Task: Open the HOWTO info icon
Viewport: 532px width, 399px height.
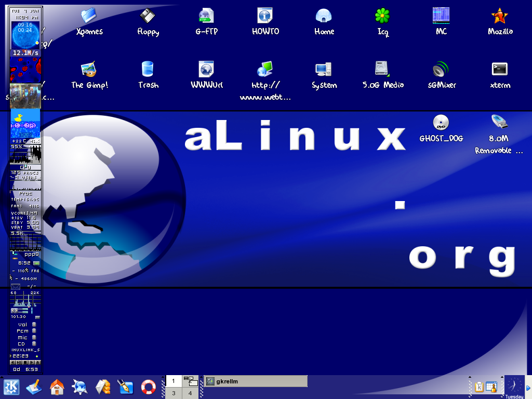Action: [265, 16]
